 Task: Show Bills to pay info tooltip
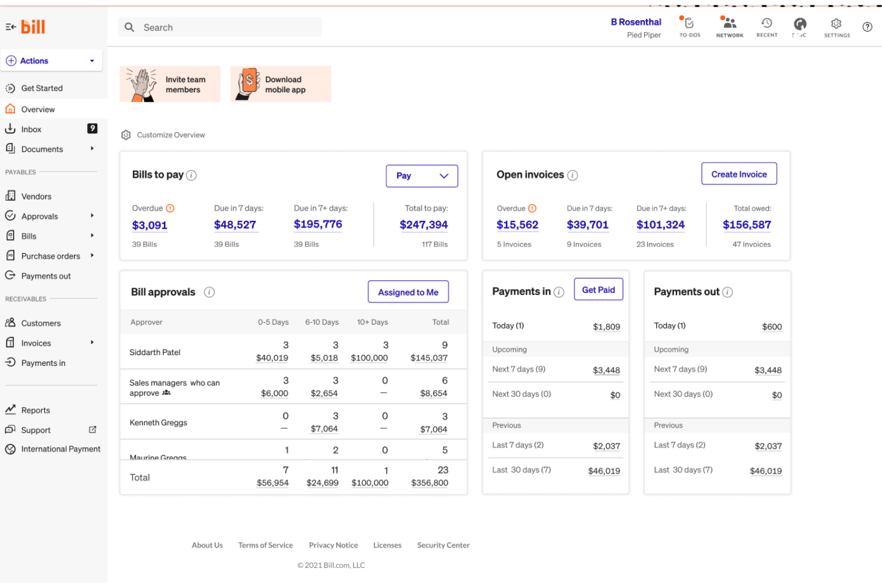(x=191, y=175)
